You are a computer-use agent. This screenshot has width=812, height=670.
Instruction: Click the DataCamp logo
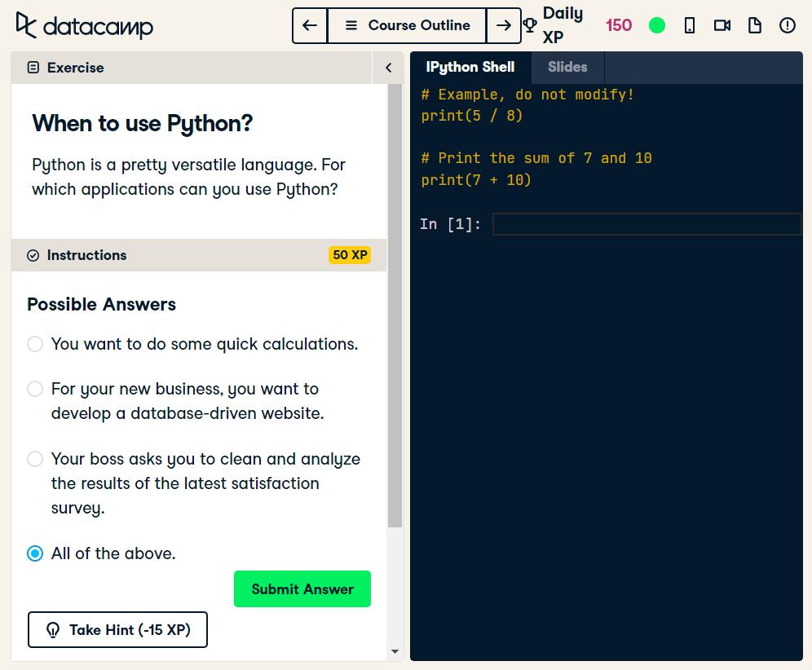[85, 25]
